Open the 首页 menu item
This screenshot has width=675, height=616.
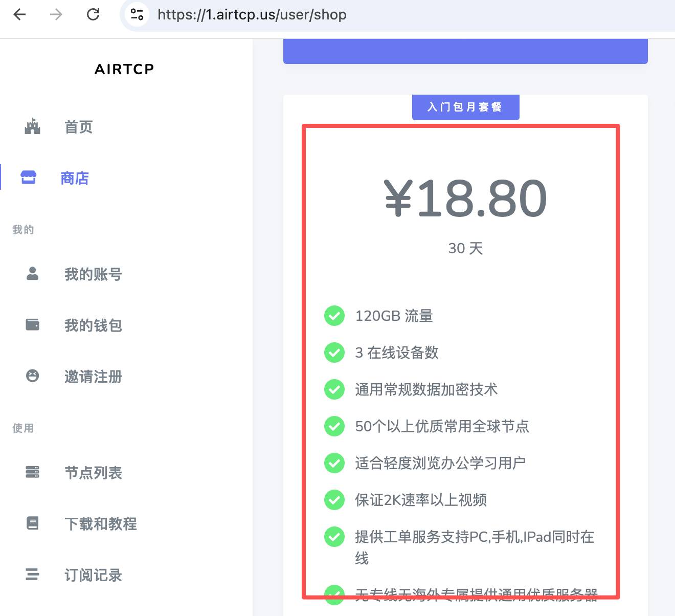tap(78, 127)
